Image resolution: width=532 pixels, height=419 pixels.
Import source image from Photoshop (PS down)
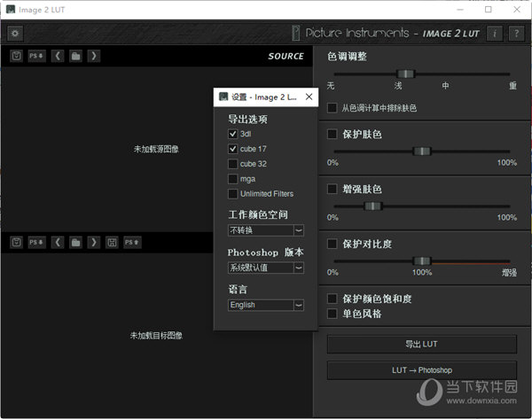(x=36, y=56)
